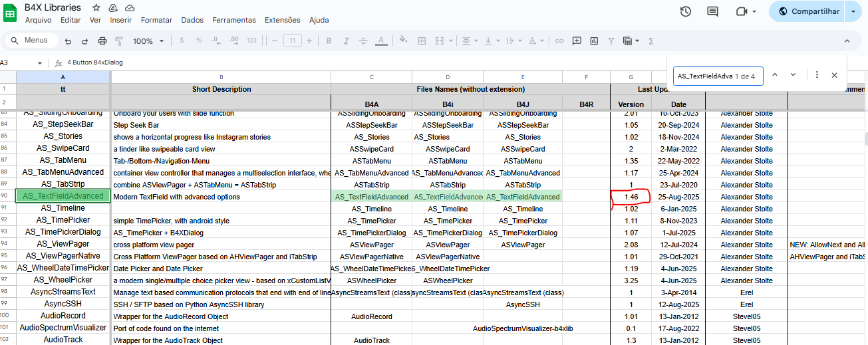
Task: Click the cloud document status icon
Action: pyautogui.click(x=130, y=8)
